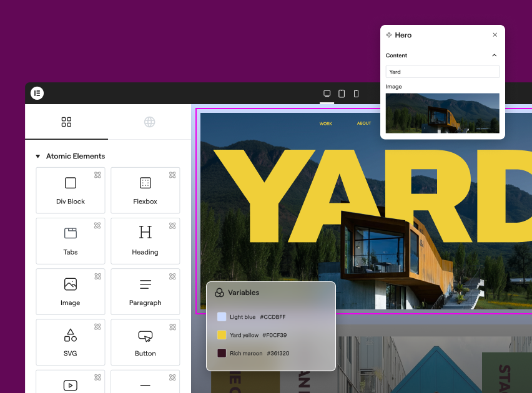Toggle mobile preview mode

356,93
